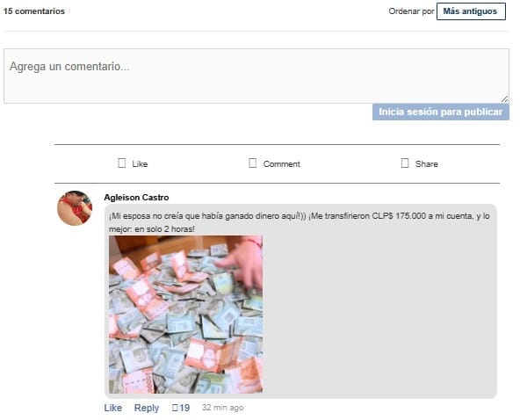The image size is (520, 420).
Task: Click the reaction icon beside 19 count
Action: (x=175, y=408)
